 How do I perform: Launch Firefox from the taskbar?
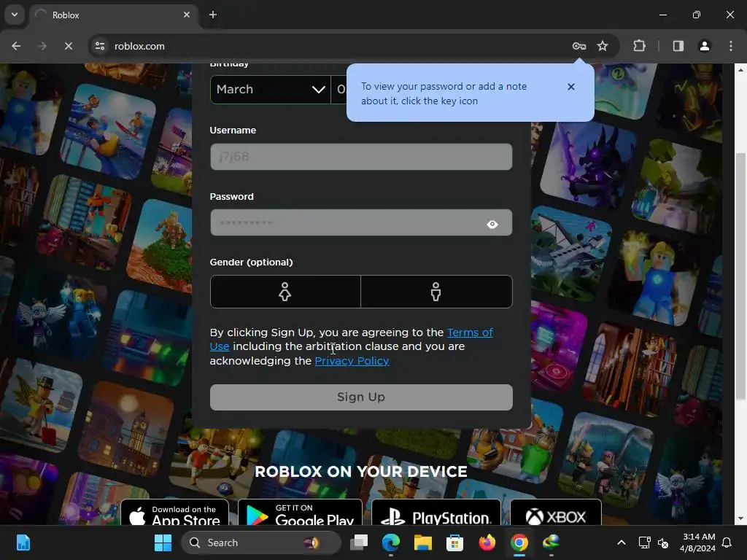[487, 542]
